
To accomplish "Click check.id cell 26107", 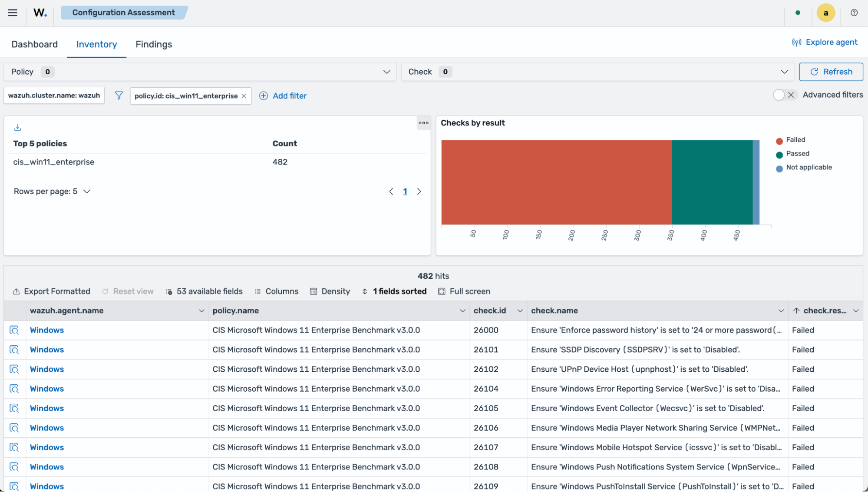I will click(x=498, y=447).
